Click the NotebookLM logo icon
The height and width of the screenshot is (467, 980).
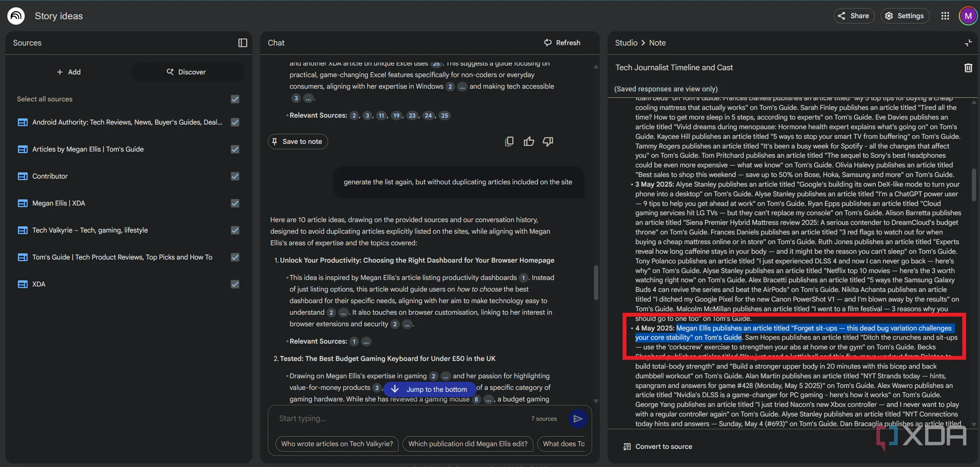pyautogui.click(x=16, y=16)
